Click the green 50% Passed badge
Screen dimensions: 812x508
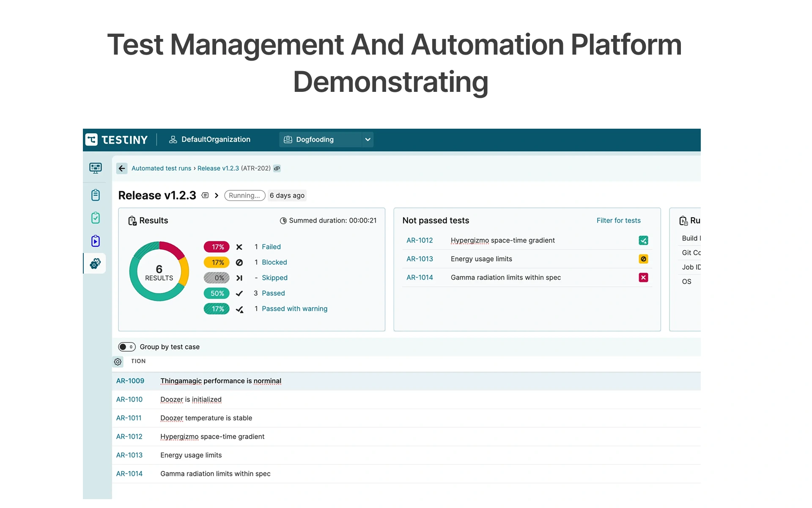coord(217,293)
